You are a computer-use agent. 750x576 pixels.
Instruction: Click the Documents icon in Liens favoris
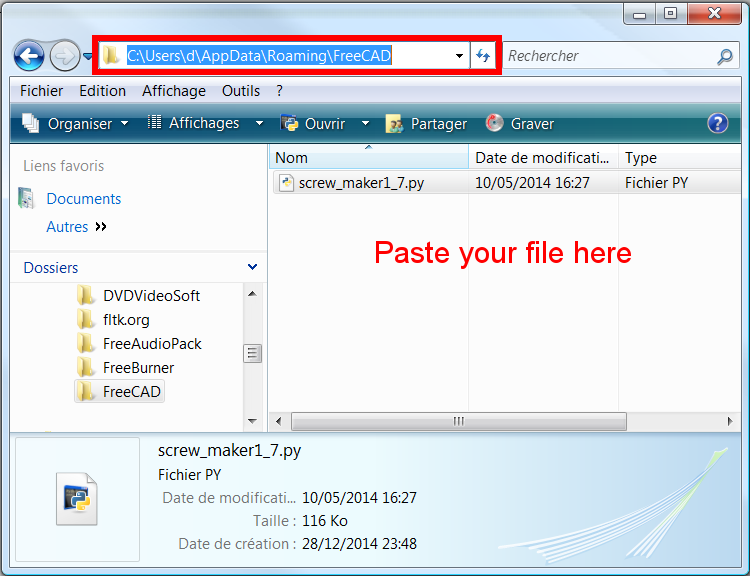(26, 198)
